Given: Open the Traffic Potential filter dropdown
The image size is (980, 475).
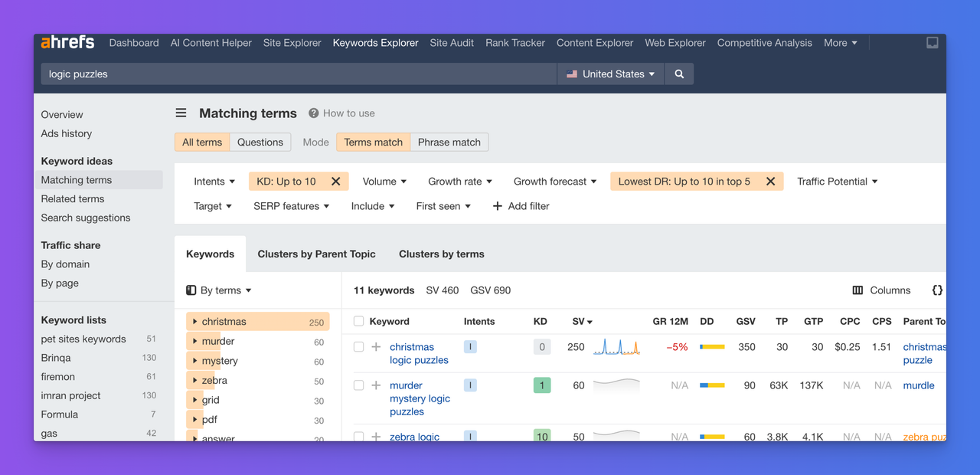Looking at the screenshot, I should coord(838,182).
